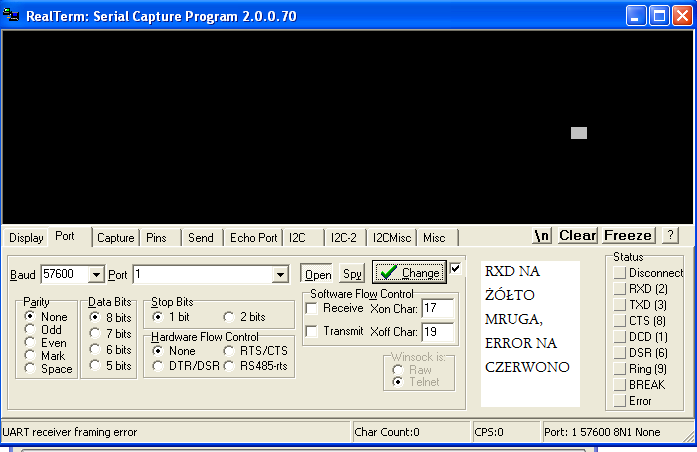Select the Port tab

[x=65, y=236]
